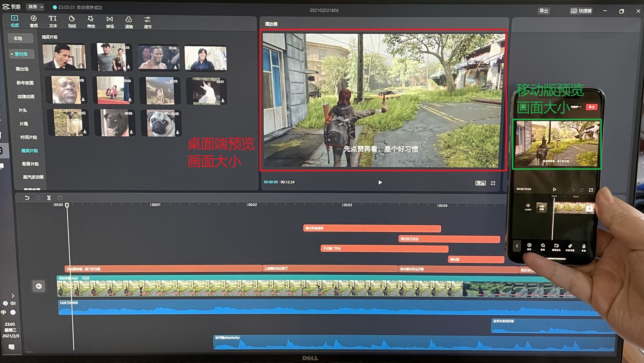Open the Windows notification center icon
This screenshot has width=644, height=363.
[x=11, y=347]
